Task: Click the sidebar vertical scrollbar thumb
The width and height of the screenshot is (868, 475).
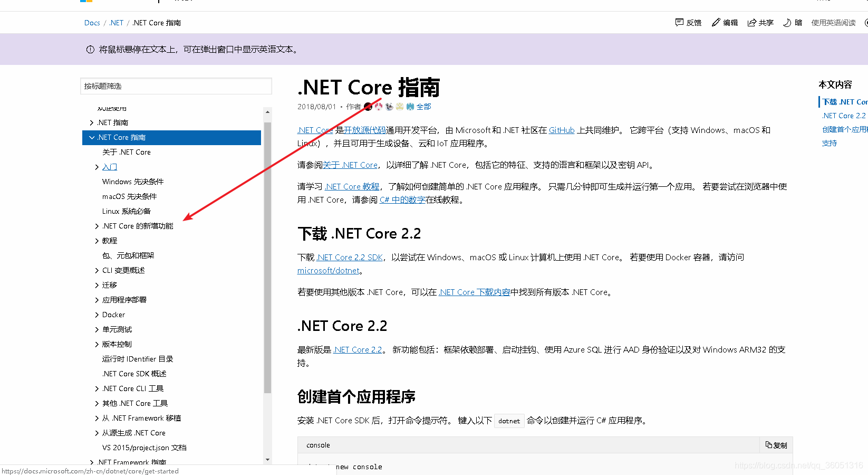Action: 267,258
